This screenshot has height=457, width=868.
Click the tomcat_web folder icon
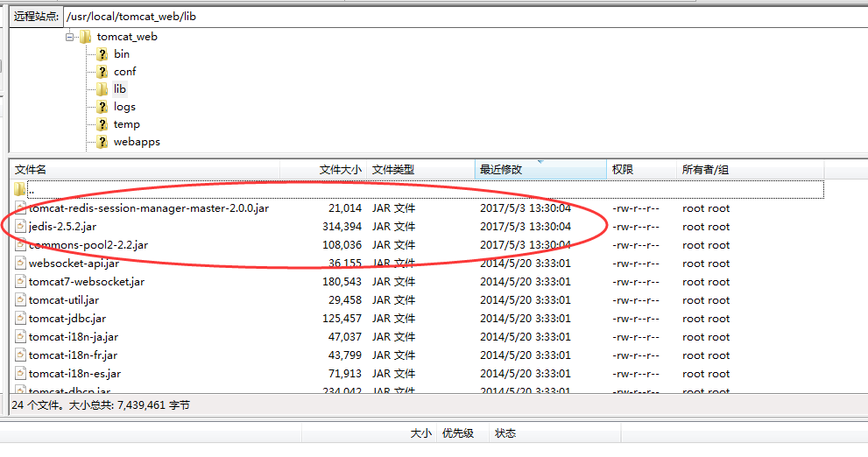[x=85, y=37]
